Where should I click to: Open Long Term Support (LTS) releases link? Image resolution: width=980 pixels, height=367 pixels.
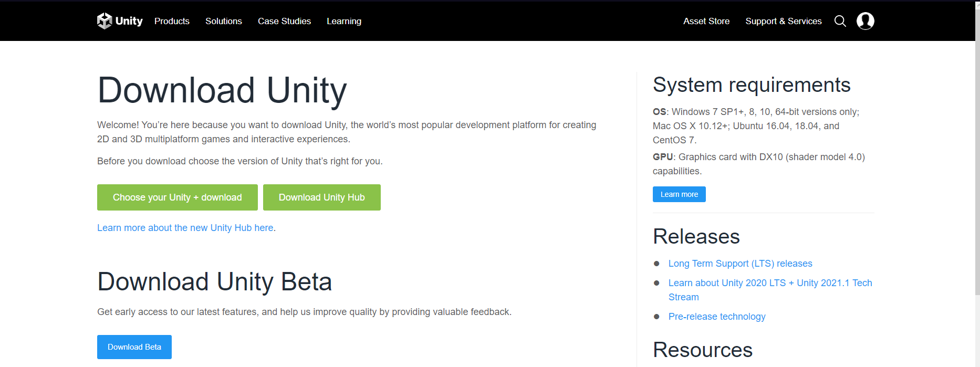coord(740,264)
